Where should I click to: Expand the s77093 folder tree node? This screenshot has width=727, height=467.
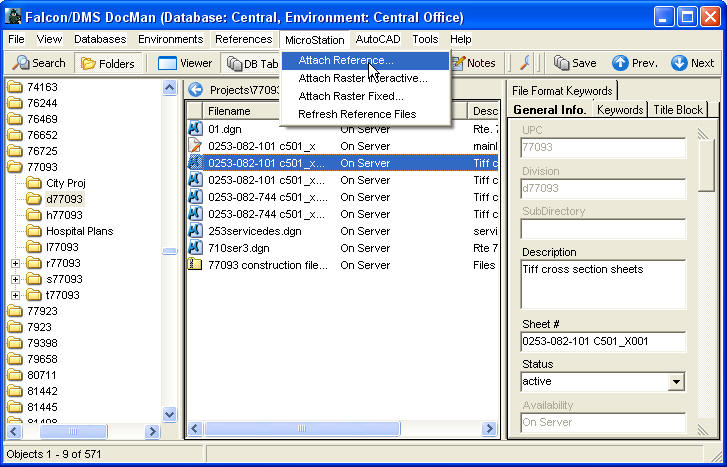16,279
